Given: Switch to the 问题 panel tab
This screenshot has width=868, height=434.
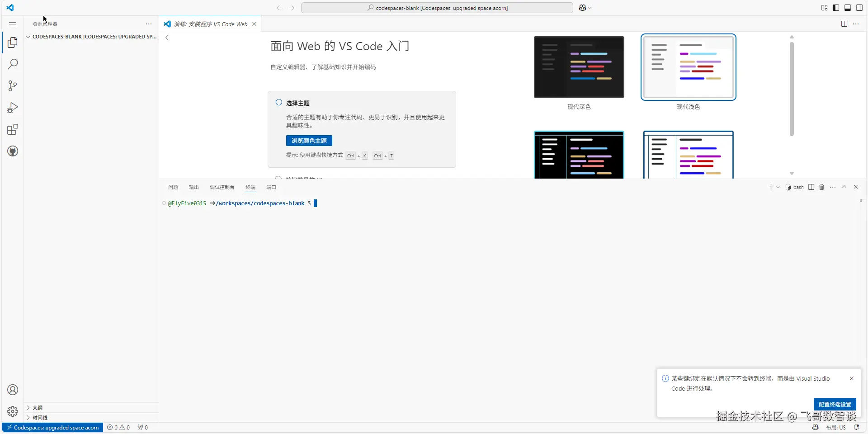Looking at the screenshot, I should coord(173,187).
